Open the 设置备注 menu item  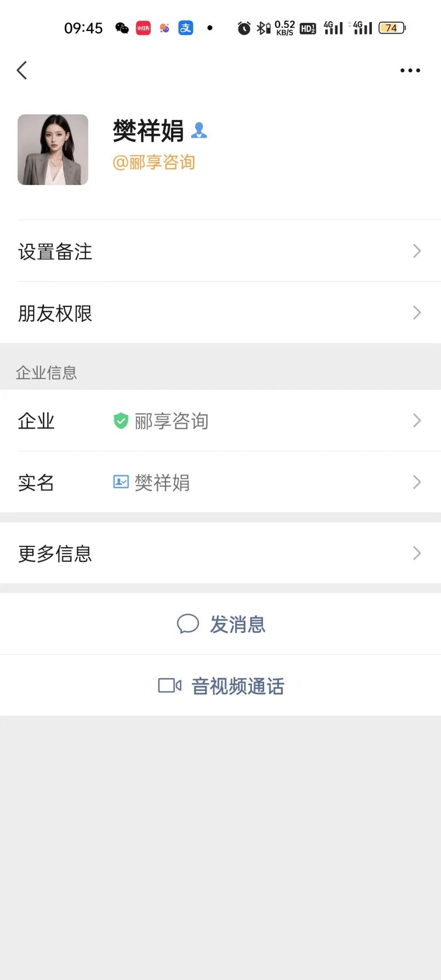55,251
